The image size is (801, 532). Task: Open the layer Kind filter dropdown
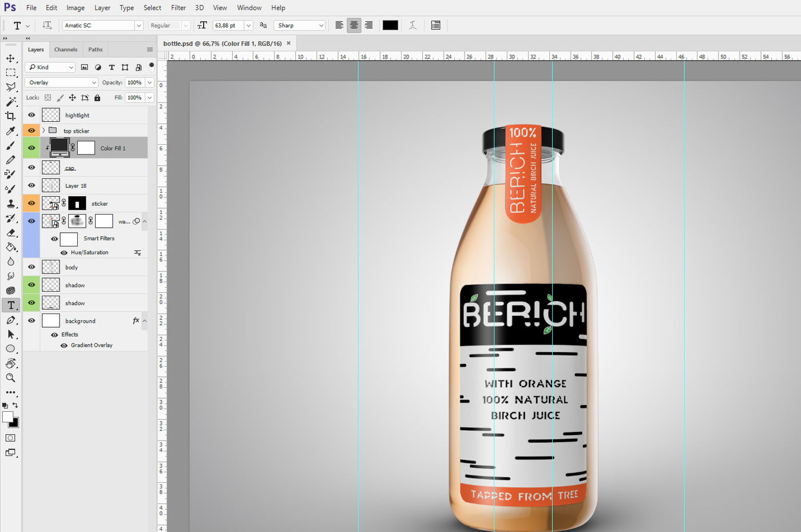pyautogui.click(x=50, y=67)
